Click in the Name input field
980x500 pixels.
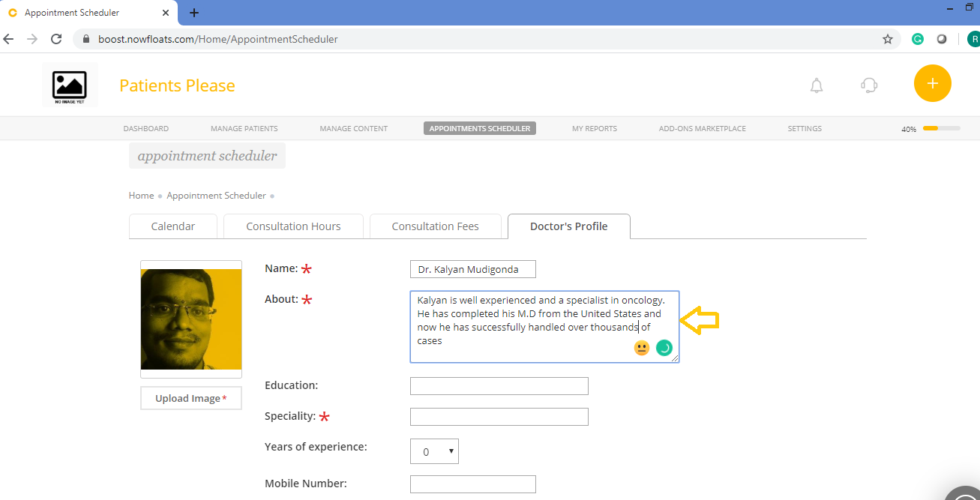473,269
